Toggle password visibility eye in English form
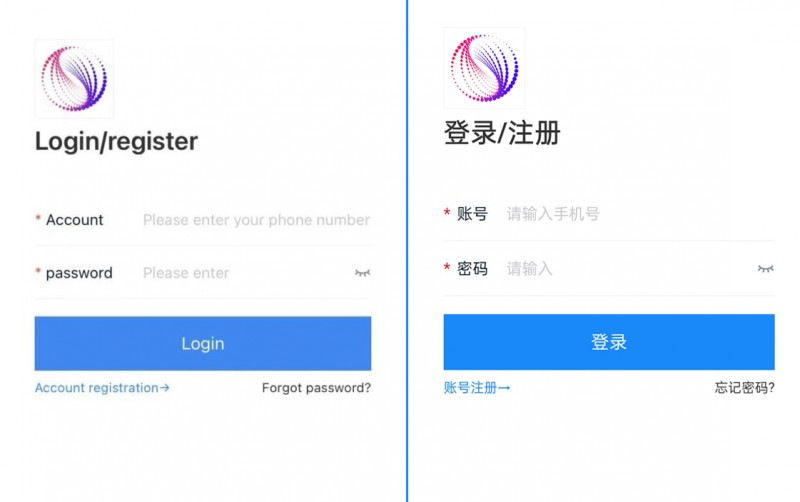This screenshot has width=800, height=502. pyautogui.click(x=362, y=273)
